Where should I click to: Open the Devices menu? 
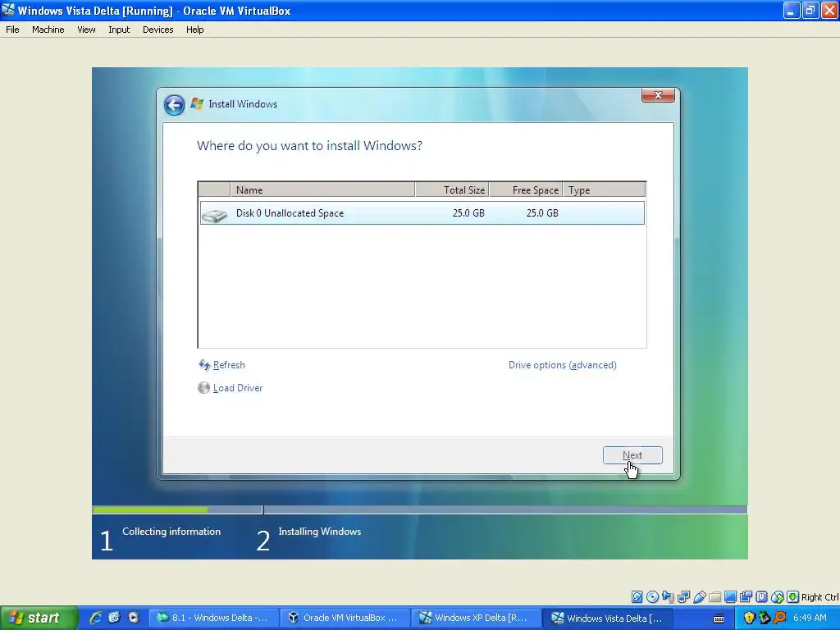coord(158,30)
